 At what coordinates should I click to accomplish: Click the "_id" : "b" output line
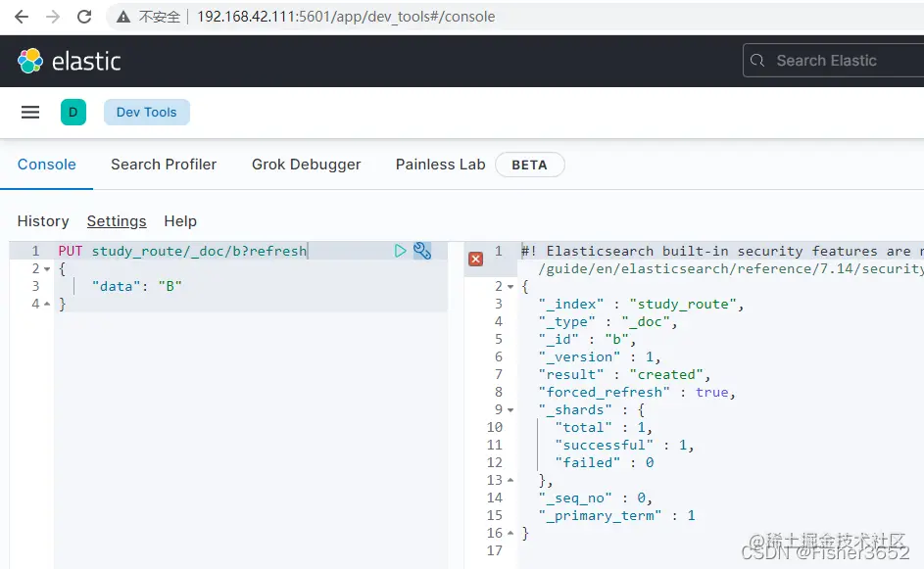coord(587,339)
